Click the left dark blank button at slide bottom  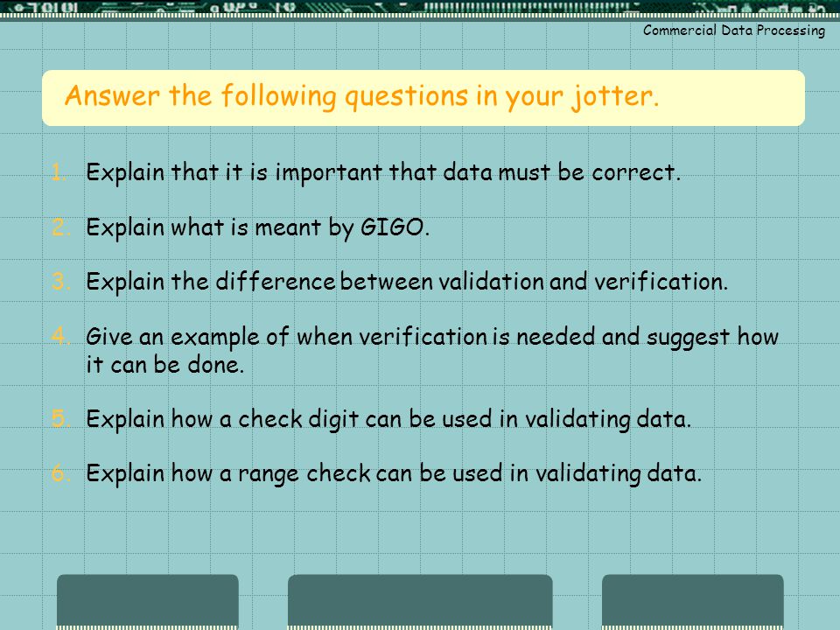click(147, 601)
